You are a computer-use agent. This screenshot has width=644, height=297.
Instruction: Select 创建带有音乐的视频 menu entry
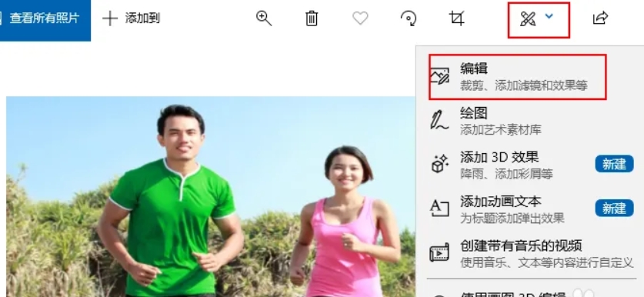[x=531, y=253]
